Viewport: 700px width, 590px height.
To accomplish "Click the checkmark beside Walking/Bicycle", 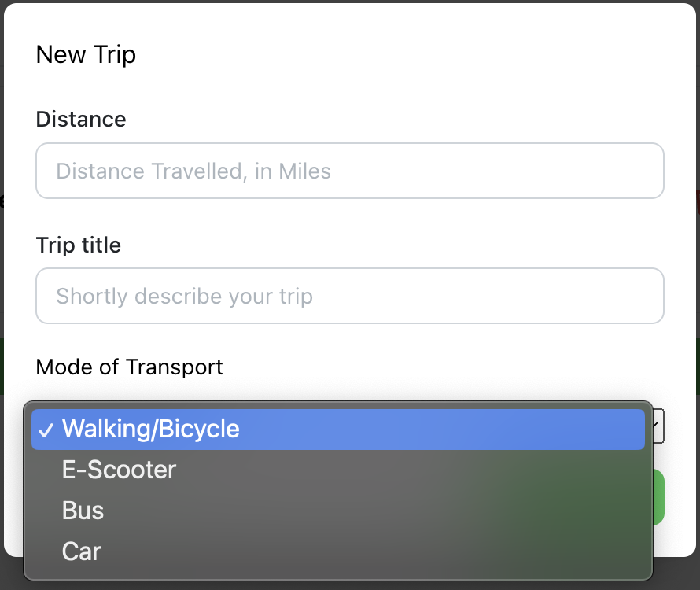I will tap(46, 430).
